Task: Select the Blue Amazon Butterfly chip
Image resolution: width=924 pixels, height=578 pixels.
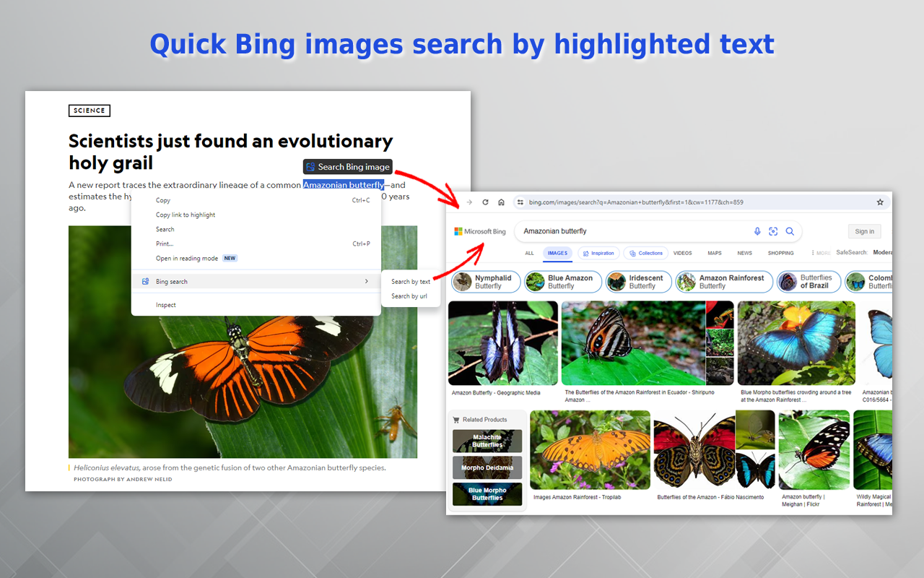Action: (x=563, y=282)
